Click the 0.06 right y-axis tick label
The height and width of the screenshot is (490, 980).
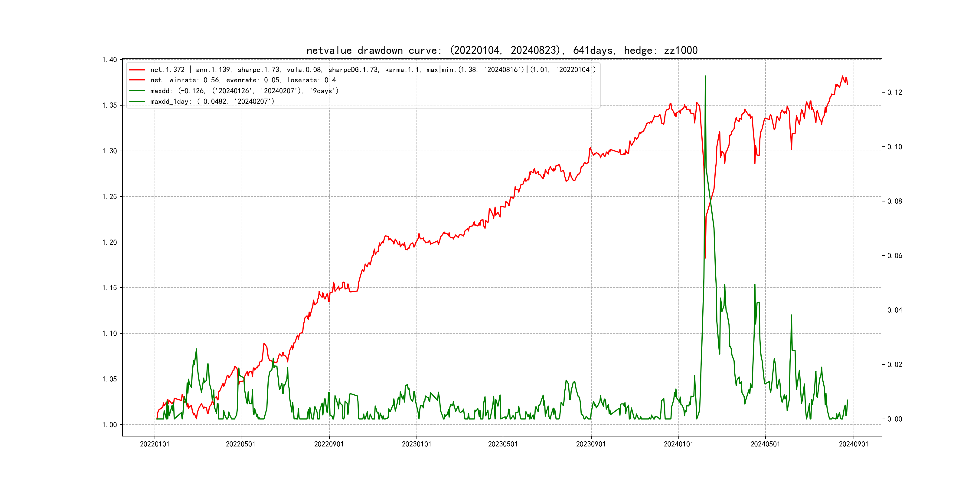pos(894,256)
